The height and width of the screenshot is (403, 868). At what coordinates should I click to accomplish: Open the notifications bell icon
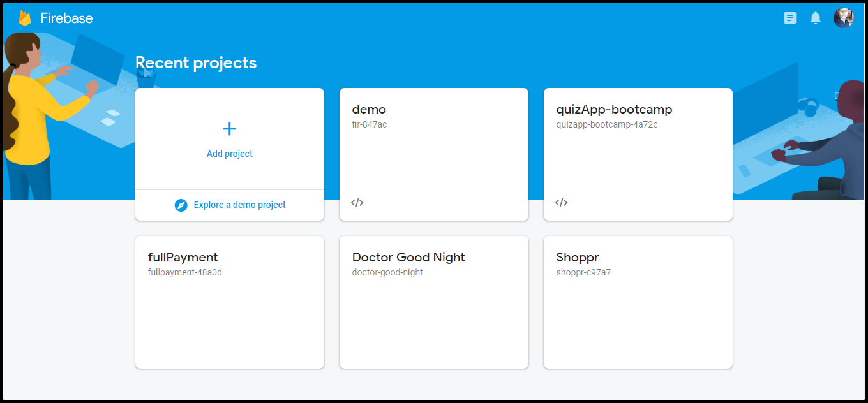(816, 18)
